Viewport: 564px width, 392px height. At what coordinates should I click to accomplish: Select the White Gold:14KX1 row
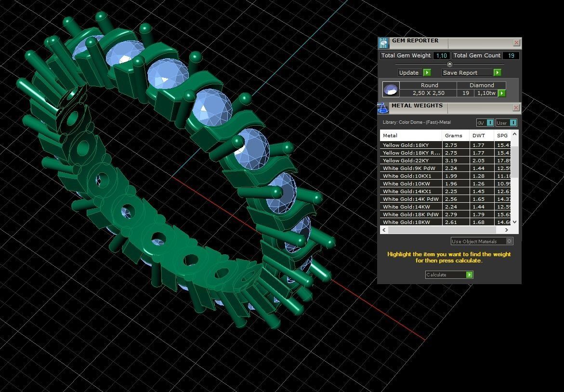click(x=446, y=191)
